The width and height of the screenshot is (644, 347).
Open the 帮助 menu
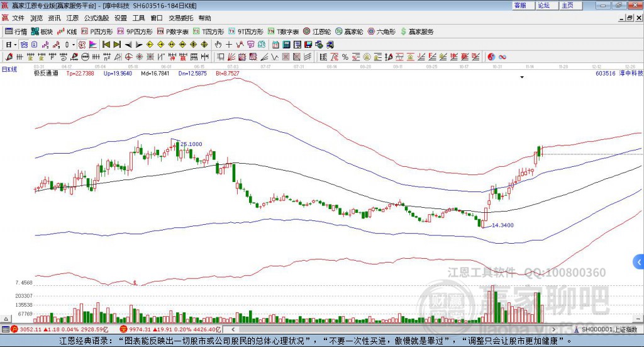coord(204,18)
